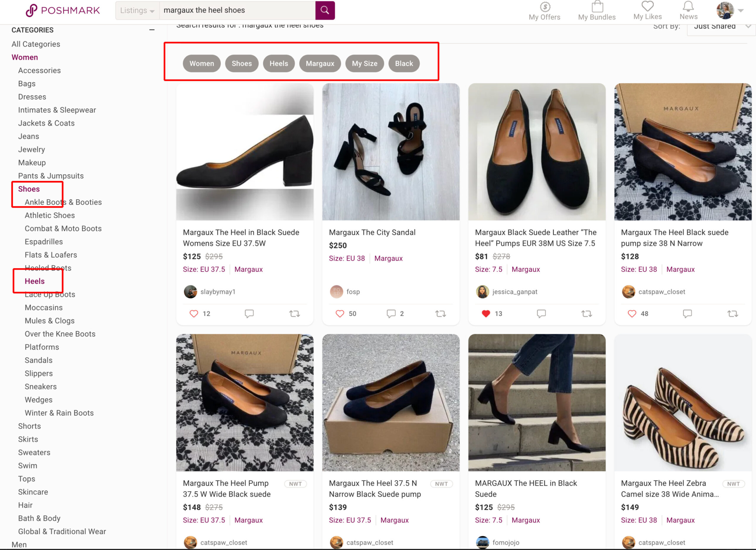Select Intimates & Sleepwear category
The height and width of the screenshot is (550, 756).
point(57,110)
